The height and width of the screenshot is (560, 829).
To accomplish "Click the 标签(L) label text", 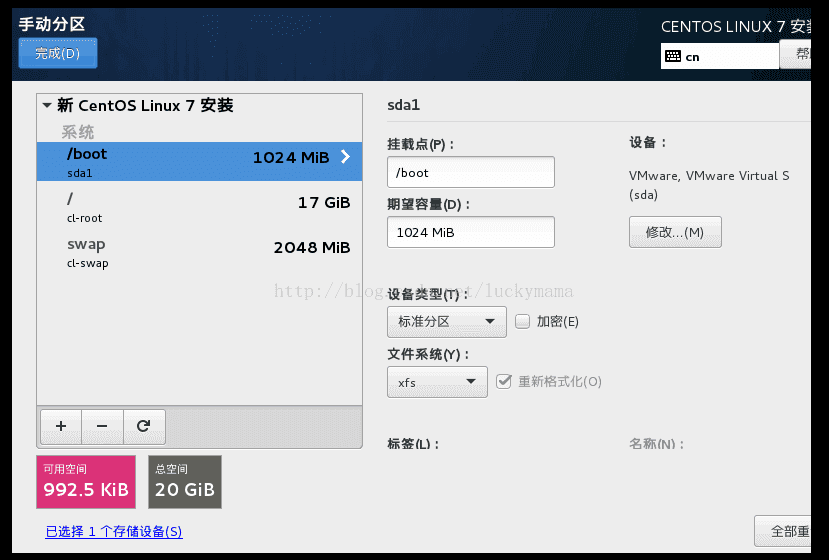I will (413, 444).
